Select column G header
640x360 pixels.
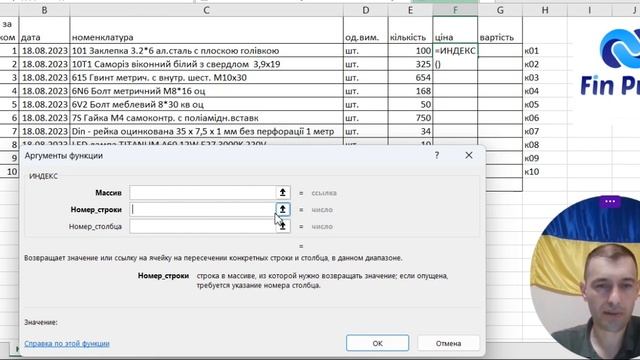(500, 11)
